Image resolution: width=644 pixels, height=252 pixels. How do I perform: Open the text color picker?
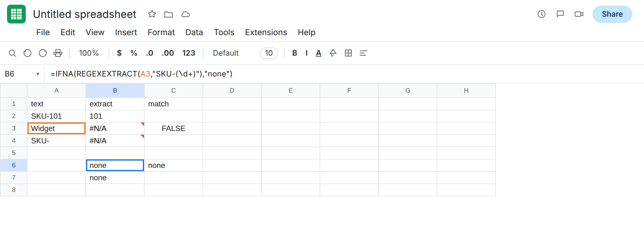click(x=318, y=53)
